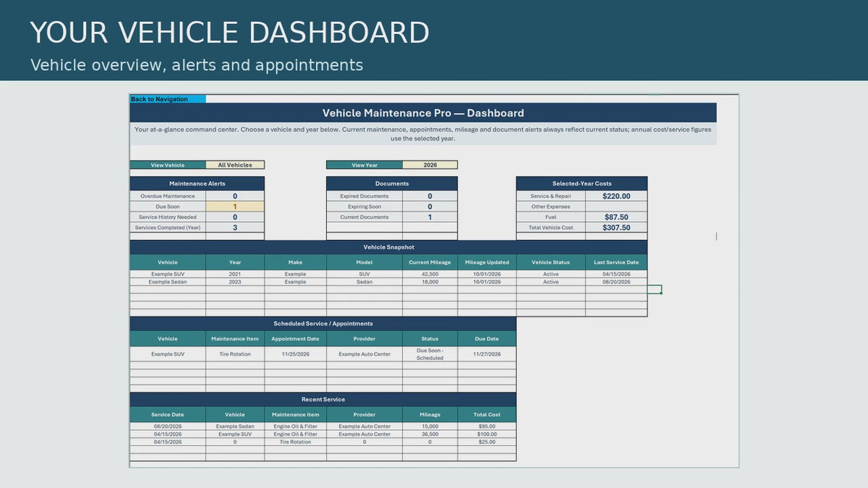This screenshot has height=488, width=868.
Task: Click the Appointment Date 11/25/2026
Action: coord(295,354)
